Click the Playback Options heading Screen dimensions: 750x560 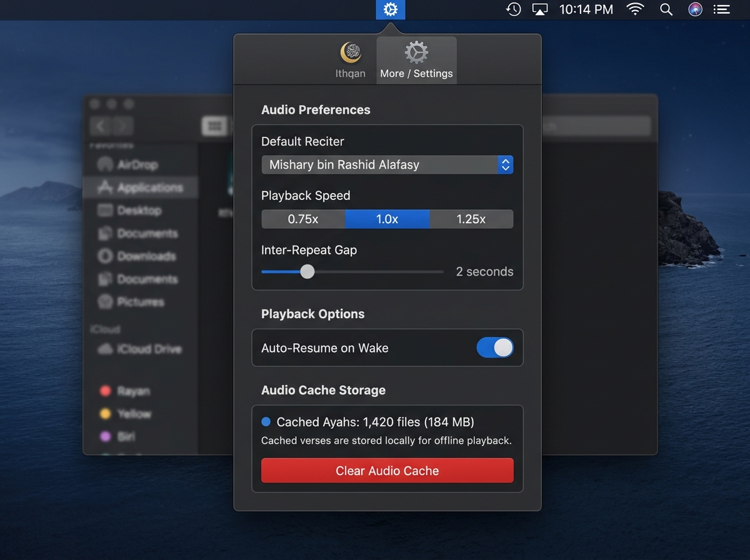312,314
